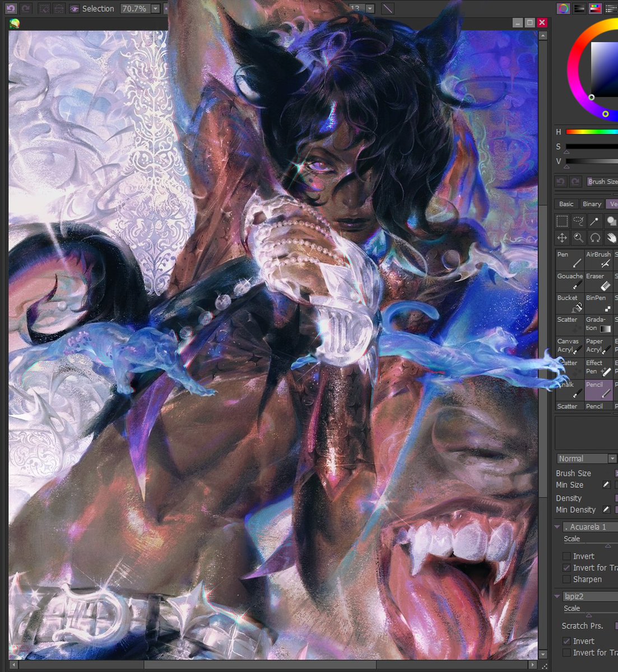This screenshot has width=618, height=672.
Task: Uncheck Invert for Tra under Acuarela 1
Action: [566, 568]
